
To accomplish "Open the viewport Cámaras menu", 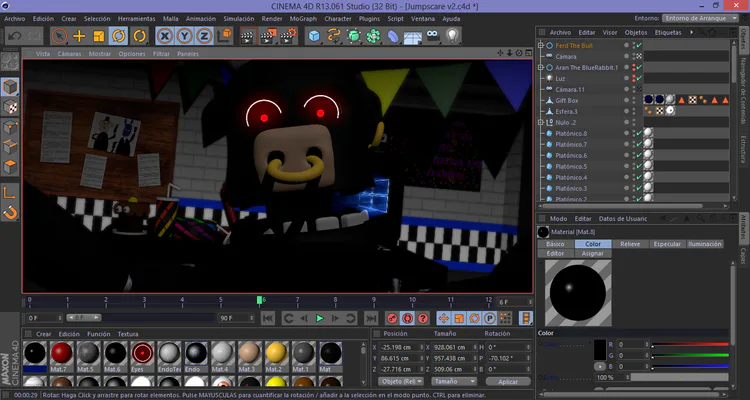I will point(69,54).
